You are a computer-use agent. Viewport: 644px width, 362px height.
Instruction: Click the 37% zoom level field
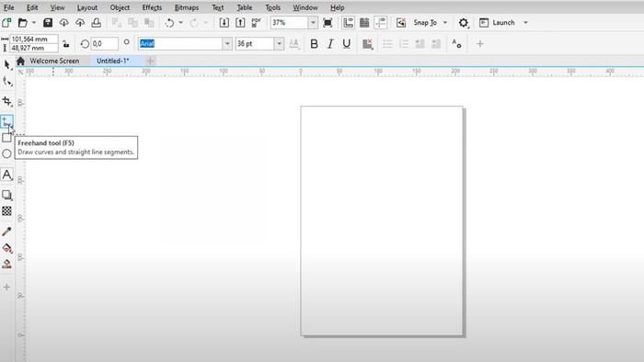point(290,23)
